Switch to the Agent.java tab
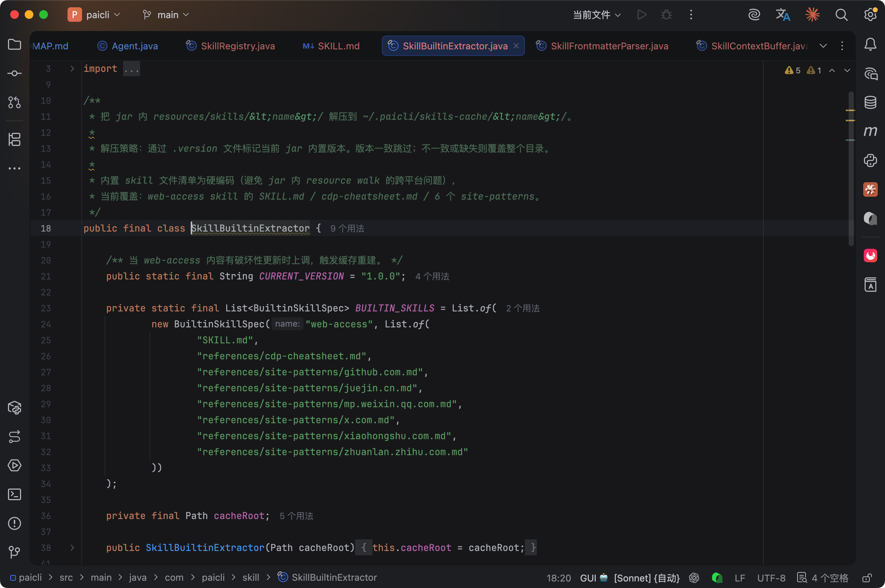885x588 pixels. (x=128, y=46)
